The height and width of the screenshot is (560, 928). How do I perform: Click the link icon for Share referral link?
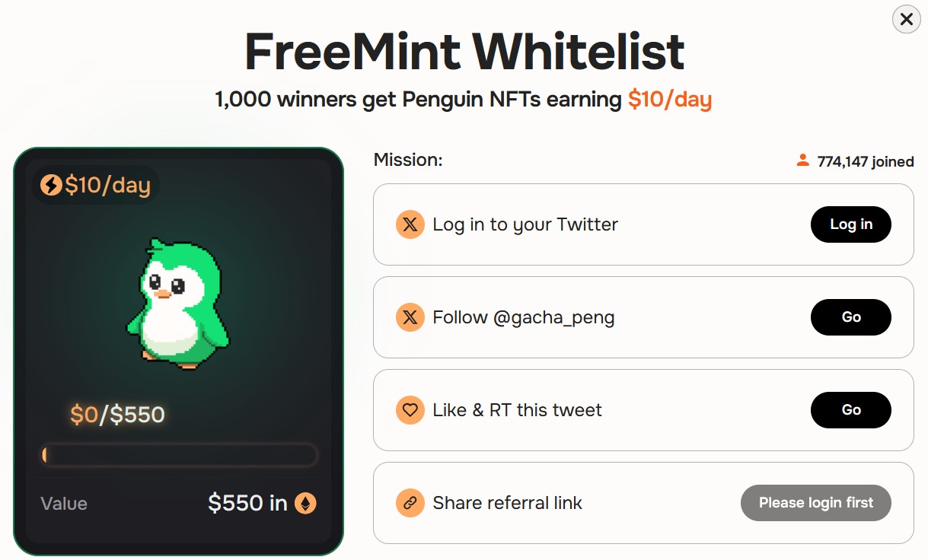click(410, 503)
